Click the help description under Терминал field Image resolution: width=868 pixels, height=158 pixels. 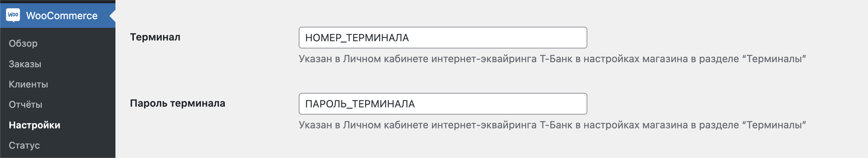552,59
